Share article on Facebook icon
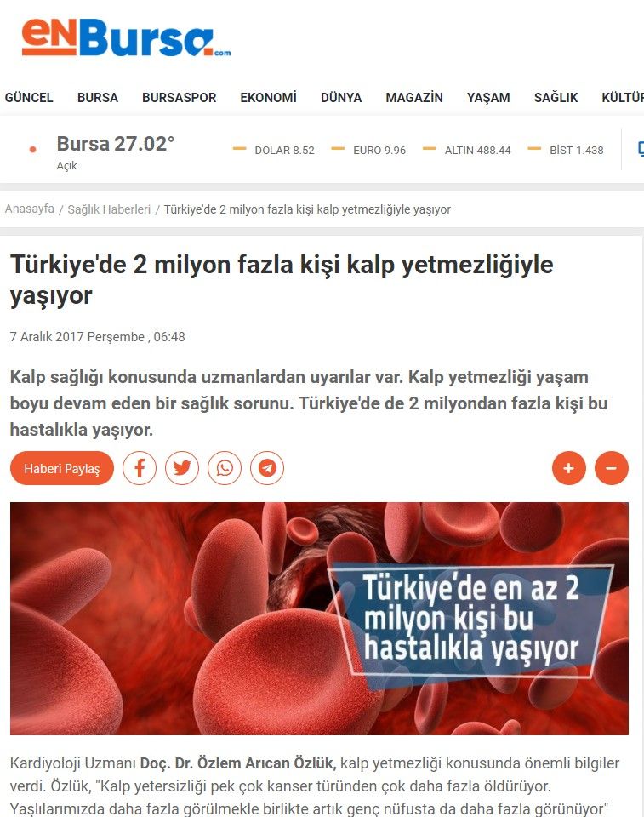 click(140, 468)
